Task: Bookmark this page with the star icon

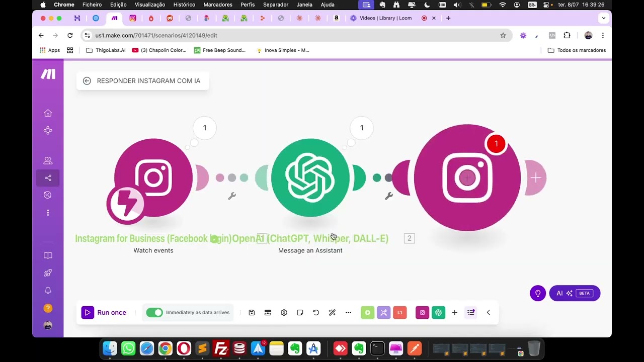Action: point(503,35)
